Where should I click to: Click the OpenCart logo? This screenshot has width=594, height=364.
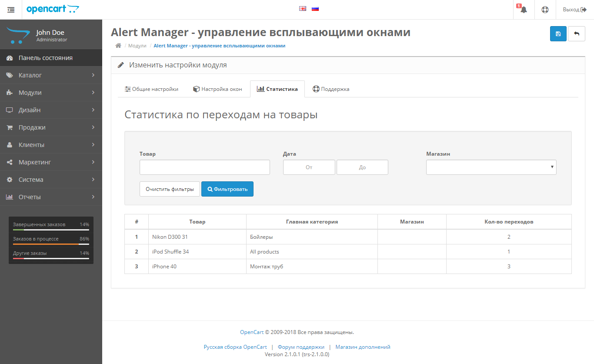(x=53, y=9)
